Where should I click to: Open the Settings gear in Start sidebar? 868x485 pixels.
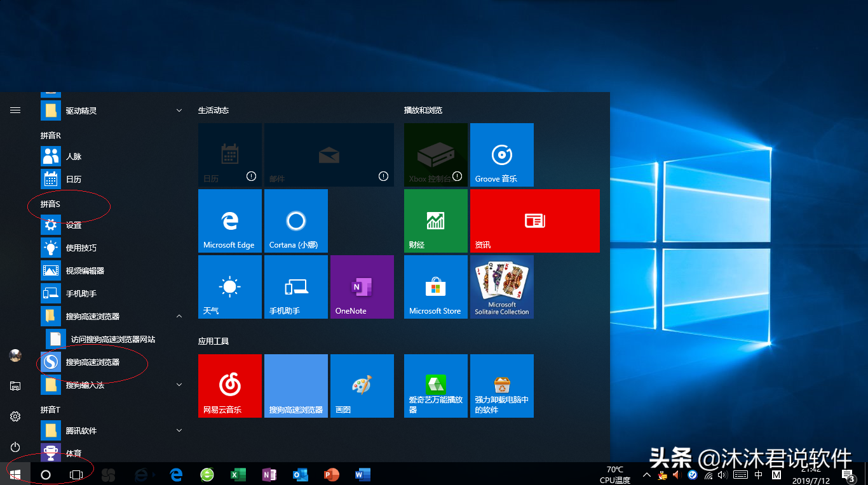(15, 416)
